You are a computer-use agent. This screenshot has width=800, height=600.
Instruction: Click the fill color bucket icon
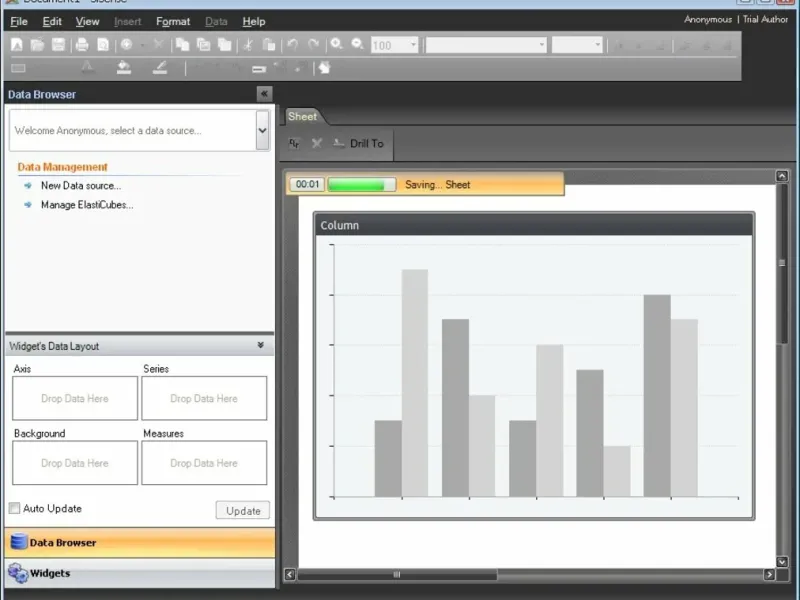pyautogui.click(x=123, y=67)
